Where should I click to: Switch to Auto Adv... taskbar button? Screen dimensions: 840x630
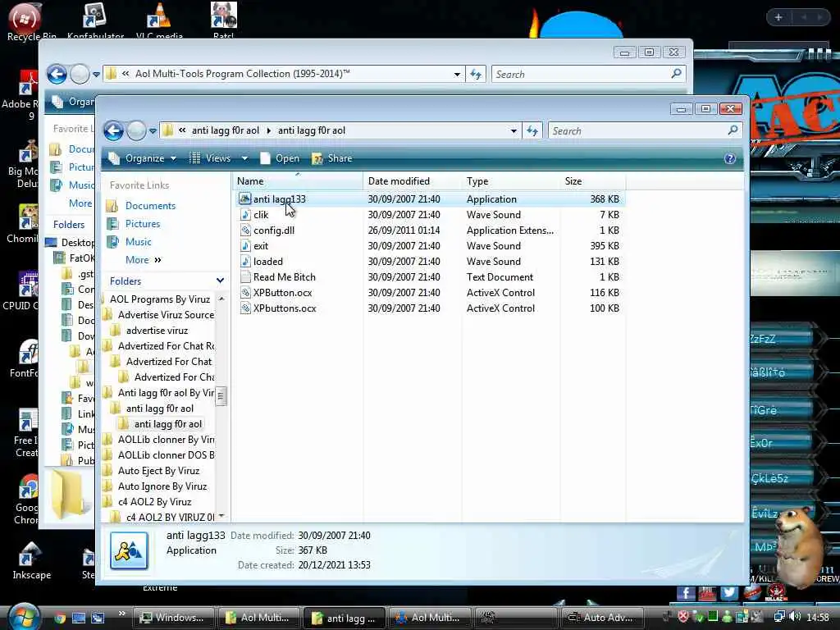click(x=601, y=618)
